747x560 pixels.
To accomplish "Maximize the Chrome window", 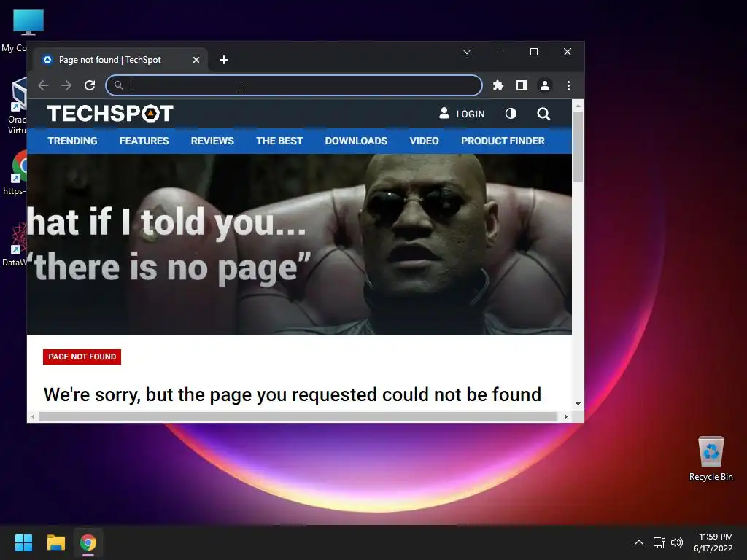I will [x=533, y=52].
